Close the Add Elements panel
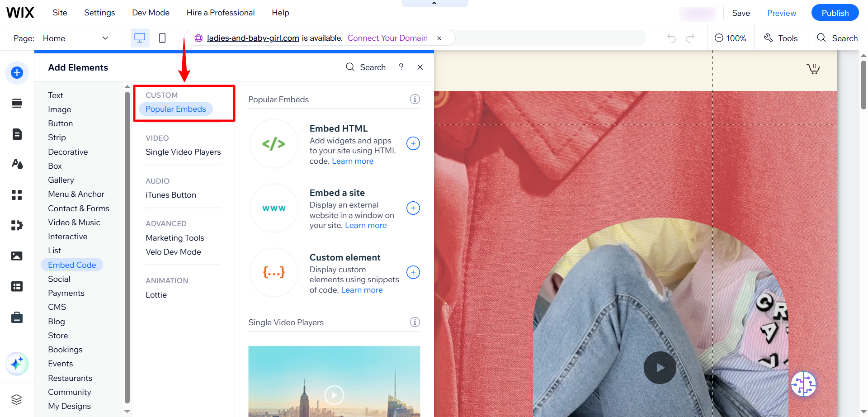This screenshot has height=417, width=868. point(420,67)
